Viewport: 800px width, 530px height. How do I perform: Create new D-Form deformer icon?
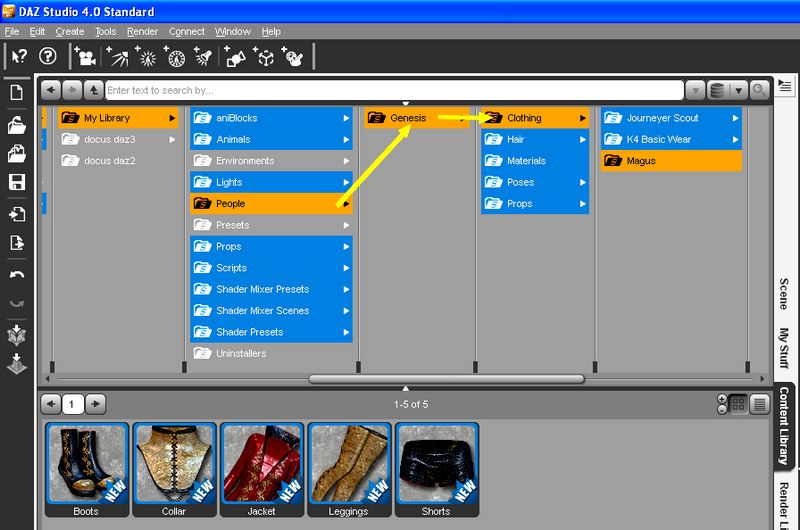292,57
